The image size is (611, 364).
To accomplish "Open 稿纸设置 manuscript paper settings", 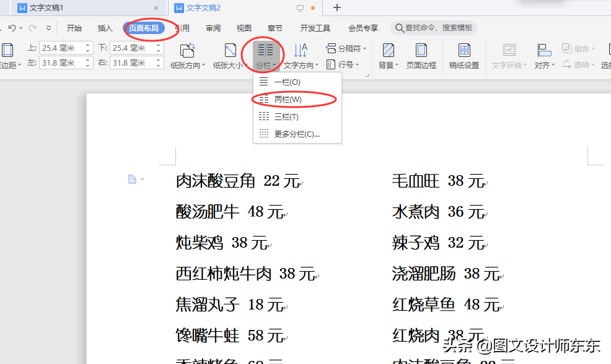I will tap(464, 56).
